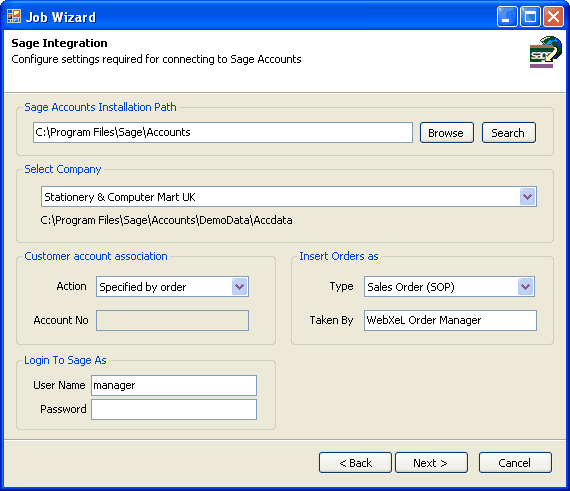Click the 'Specified by order' combo box
This screenshot has width=570, height=491.
tap(172, 287)
